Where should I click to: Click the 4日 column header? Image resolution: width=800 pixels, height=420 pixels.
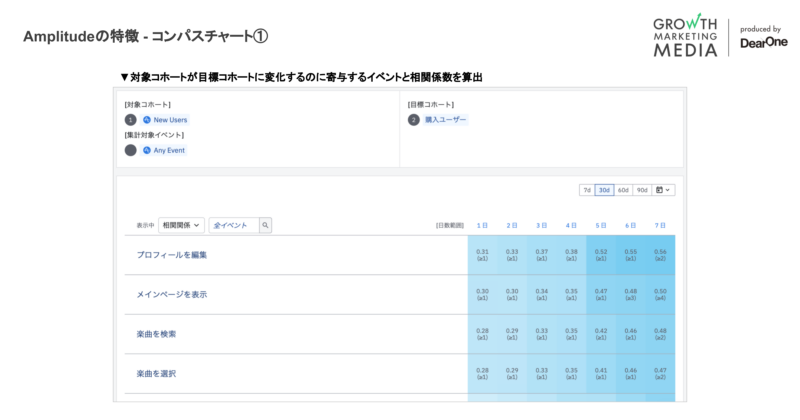point(571,225)
